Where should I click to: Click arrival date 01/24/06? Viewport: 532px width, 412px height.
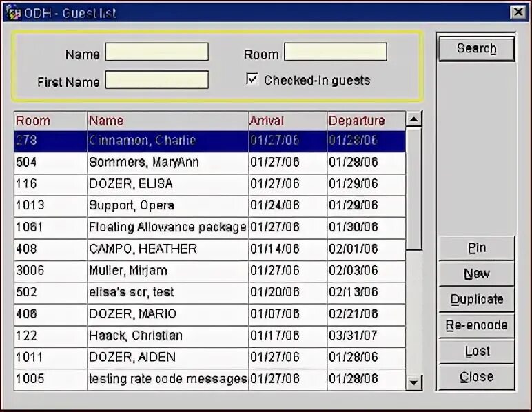tap(288, 206)
